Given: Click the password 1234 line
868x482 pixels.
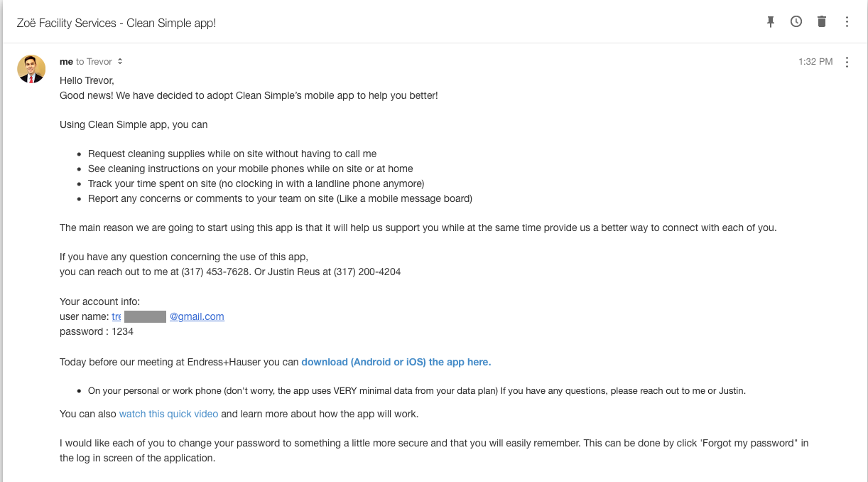Looking at the screenshot, I should (x=97, y=331).
